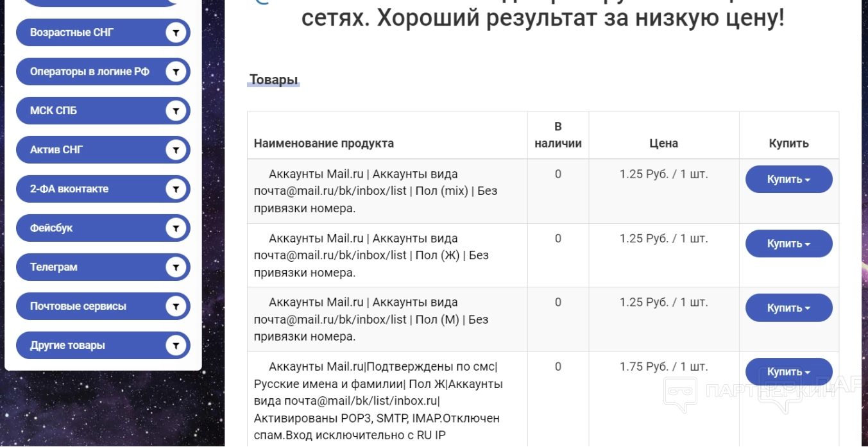Click filter icon on Почтовые сервисы
The image size is (868, 447).
[x=176, y=306]
